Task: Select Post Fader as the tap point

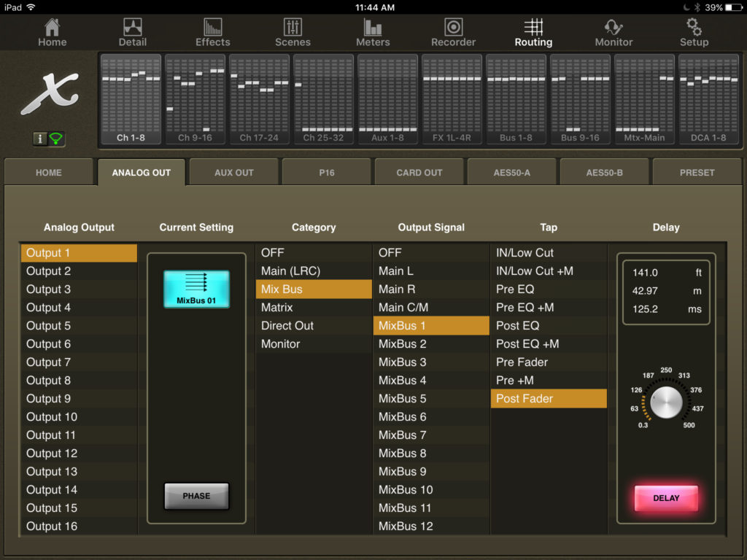Action: pyautogui.click(x=549, y=398)
